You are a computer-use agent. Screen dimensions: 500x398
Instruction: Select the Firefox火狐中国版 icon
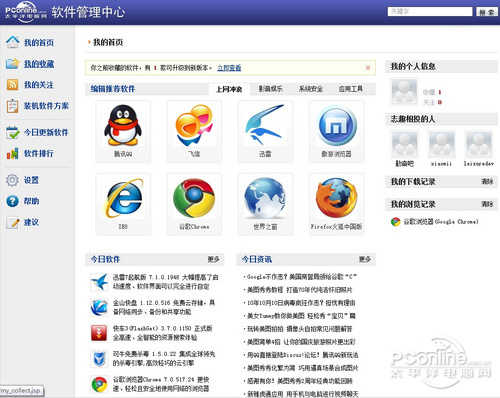pos(336,198)
